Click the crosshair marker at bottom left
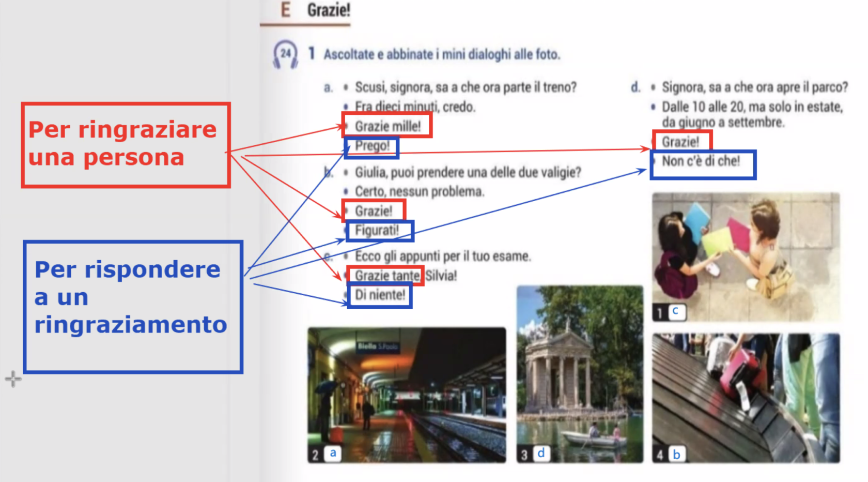 point(13,379)
